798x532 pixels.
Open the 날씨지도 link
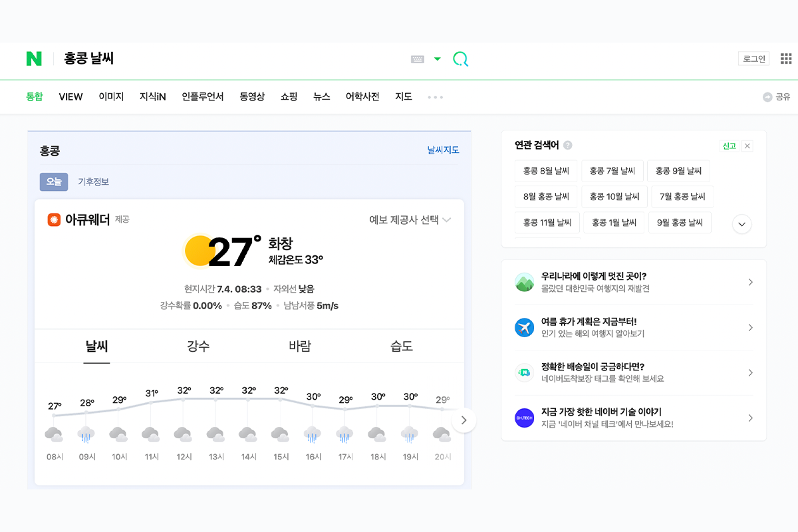pos(442,150)
